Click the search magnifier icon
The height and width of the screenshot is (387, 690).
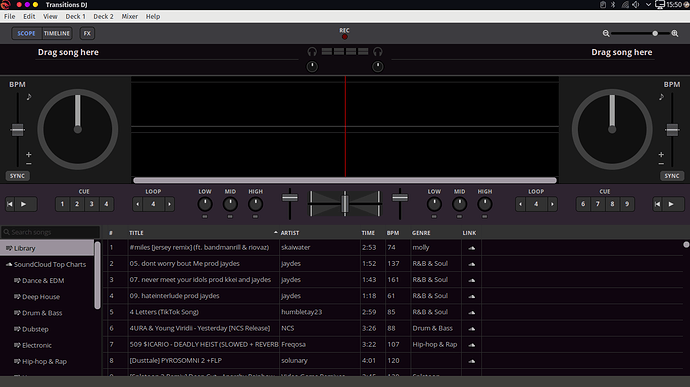point(7,232)
